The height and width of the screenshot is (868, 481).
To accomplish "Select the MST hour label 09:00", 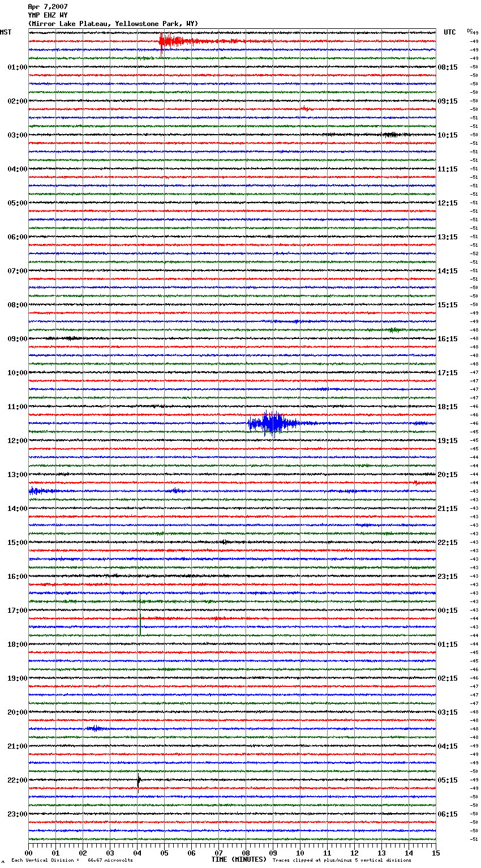I will (18, 339).
